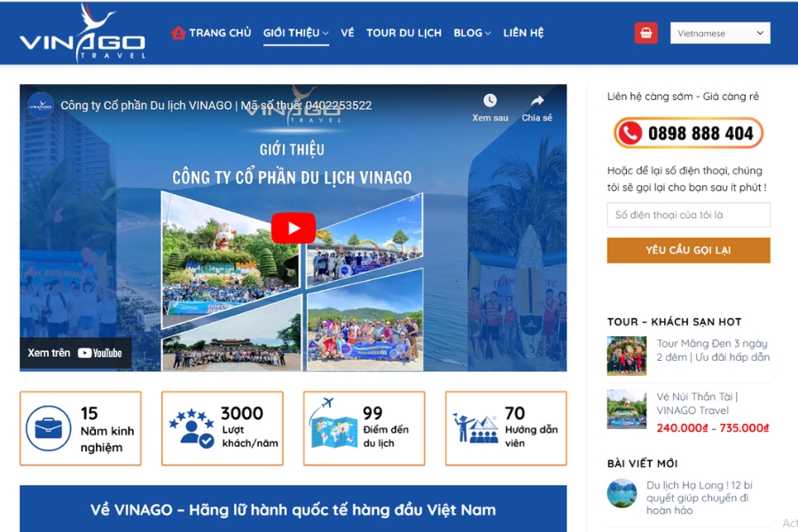Expand the Blog menu dropdown

[x=472, y=33]
